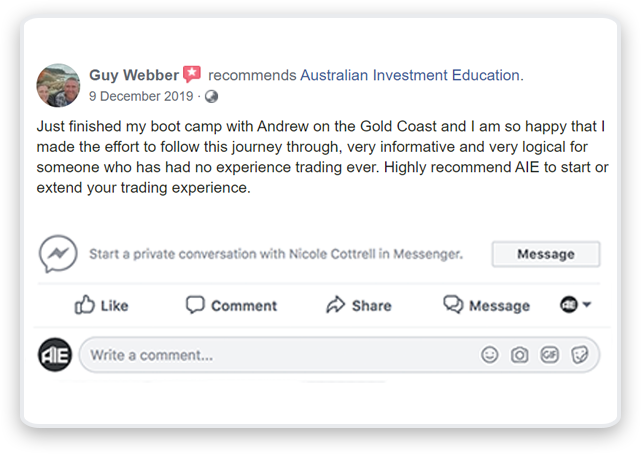Click the Comment speech bubble icon
The height and width of the screenshot is (454, 641).
click(x=195, y=305)
